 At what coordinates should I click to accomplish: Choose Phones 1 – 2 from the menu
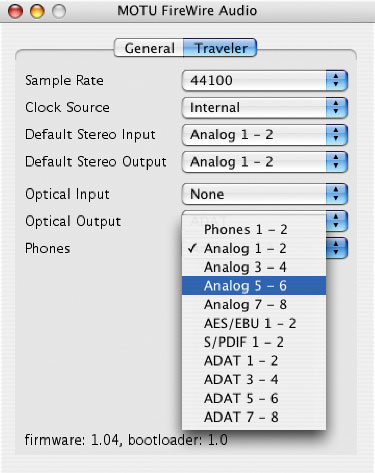point(254,229)
